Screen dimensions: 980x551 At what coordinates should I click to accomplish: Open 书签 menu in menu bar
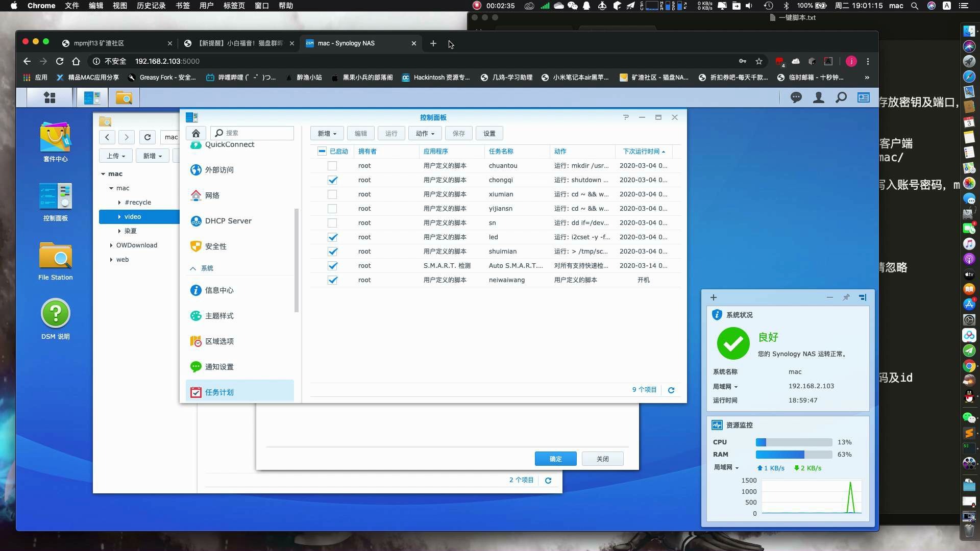tap(182, 6)
